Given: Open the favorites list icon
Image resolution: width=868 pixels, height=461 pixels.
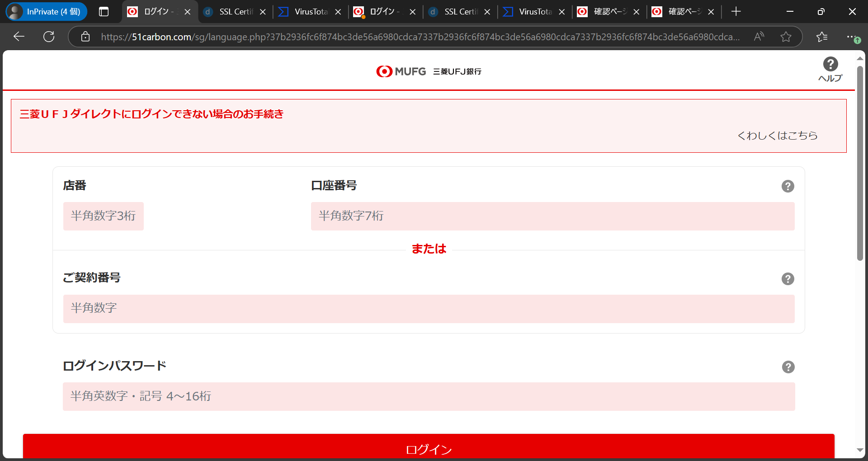Looking at the screenshot, I should coord(822,37).
